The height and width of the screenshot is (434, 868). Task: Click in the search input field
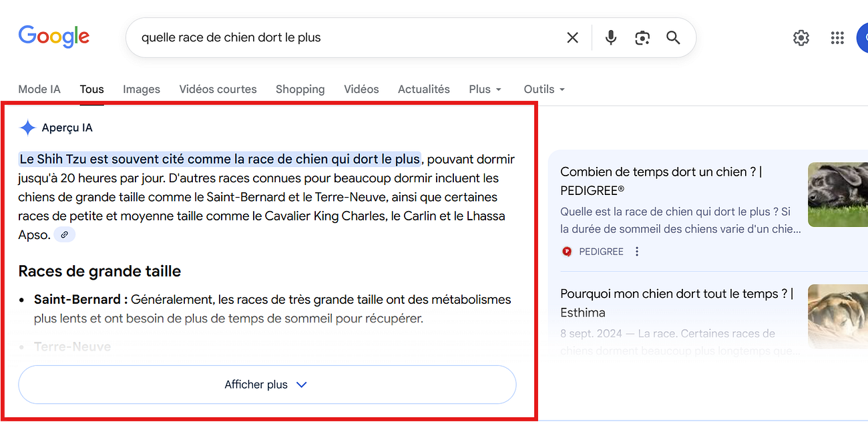coord(347,38)
